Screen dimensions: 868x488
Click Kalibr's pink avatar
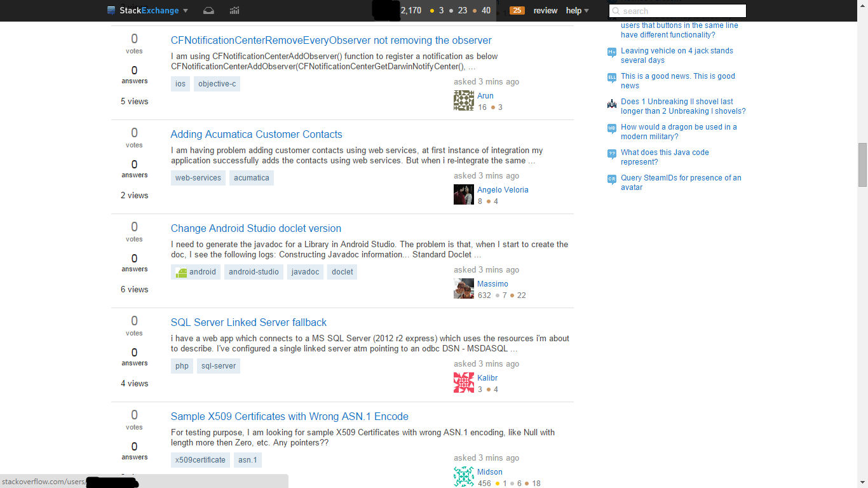[464, 383]
